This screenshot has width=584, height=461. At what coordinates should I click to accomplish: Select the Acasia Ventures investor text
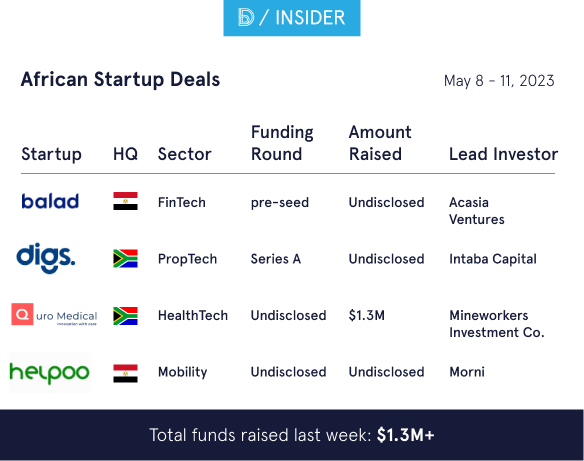click(x=477, y=211)
